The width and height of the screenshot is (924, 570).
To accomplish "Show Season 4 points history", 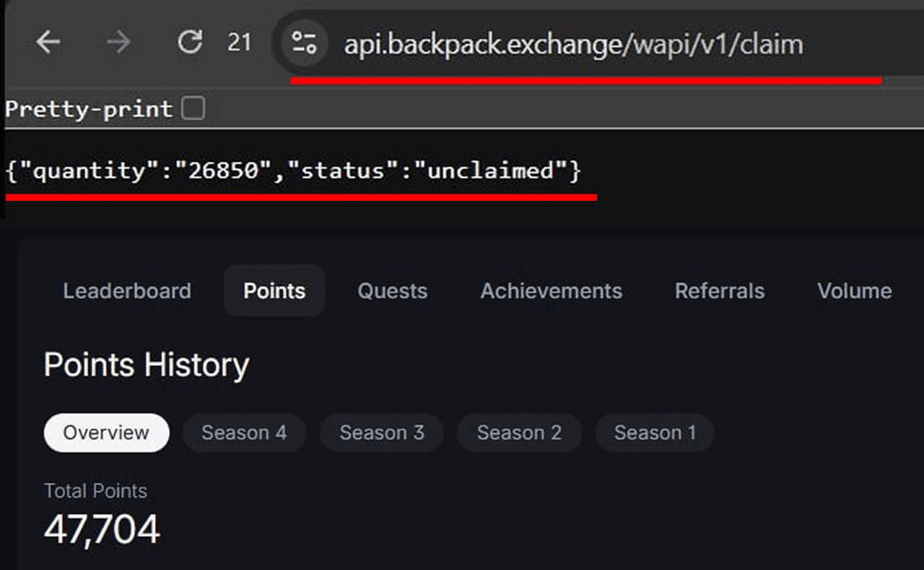I will [x=244, y=433].
